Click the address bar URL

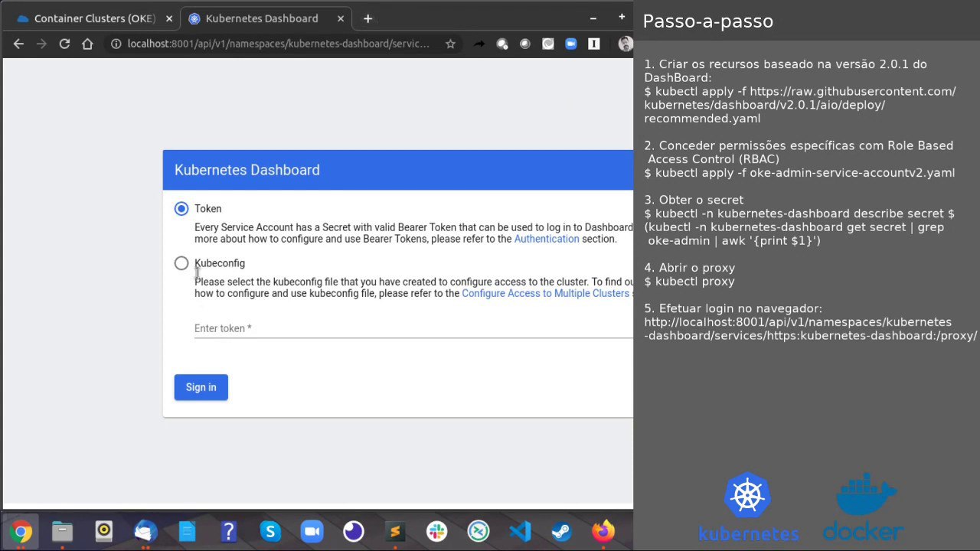[x=279, y=44]
